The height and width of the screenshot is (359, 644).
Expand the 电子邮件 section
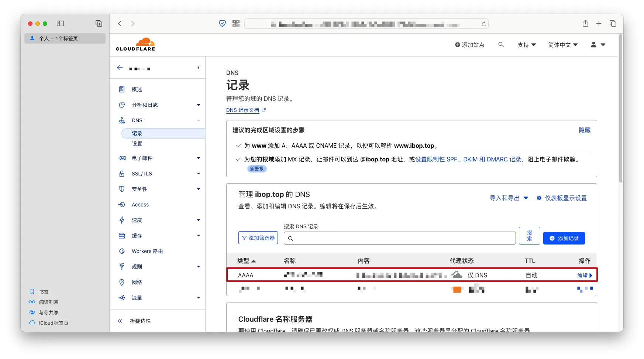click(x=159, y=158)
